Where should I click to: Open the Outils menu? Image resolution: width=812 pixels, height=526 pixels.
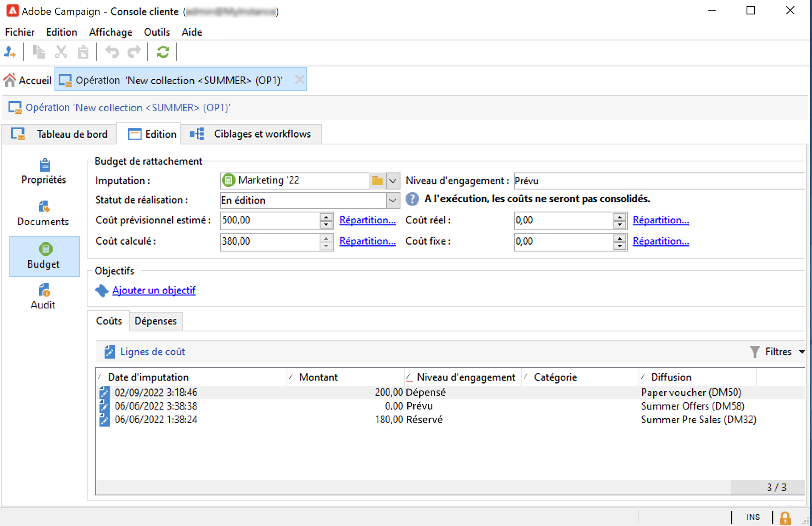157,32
